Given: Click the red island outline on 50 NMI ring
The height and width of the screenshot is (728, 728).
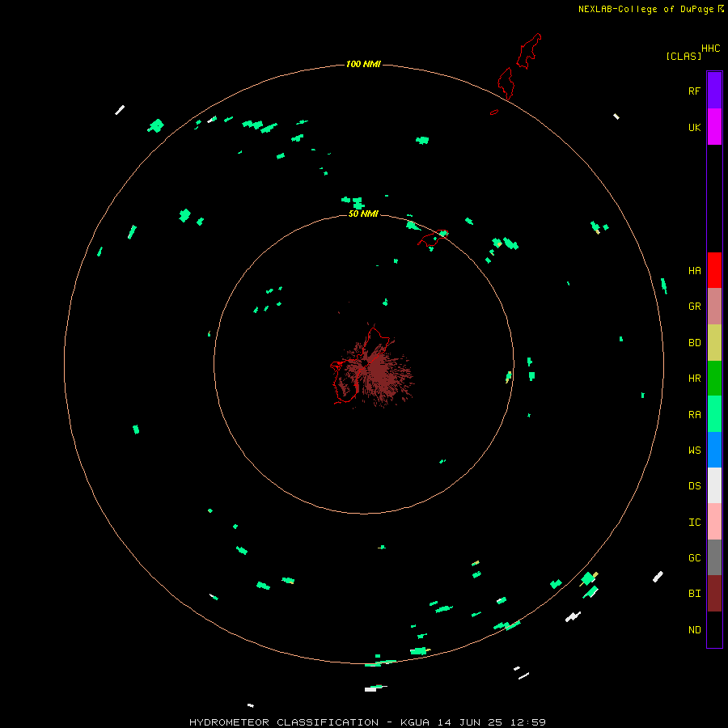Looking at the screenshot, I should click(433, 238).
